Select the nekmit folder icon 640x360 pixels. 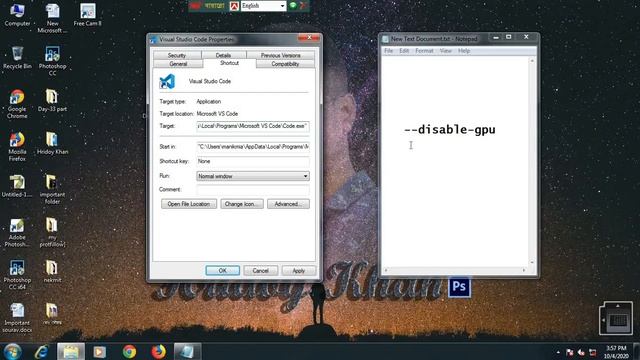tap(52, 271)
